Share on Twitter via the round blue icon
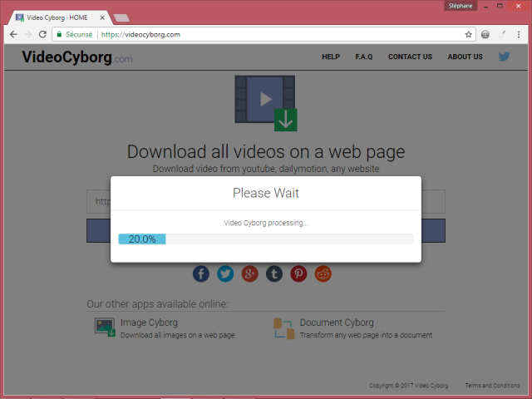 click(x=225, y=273)
